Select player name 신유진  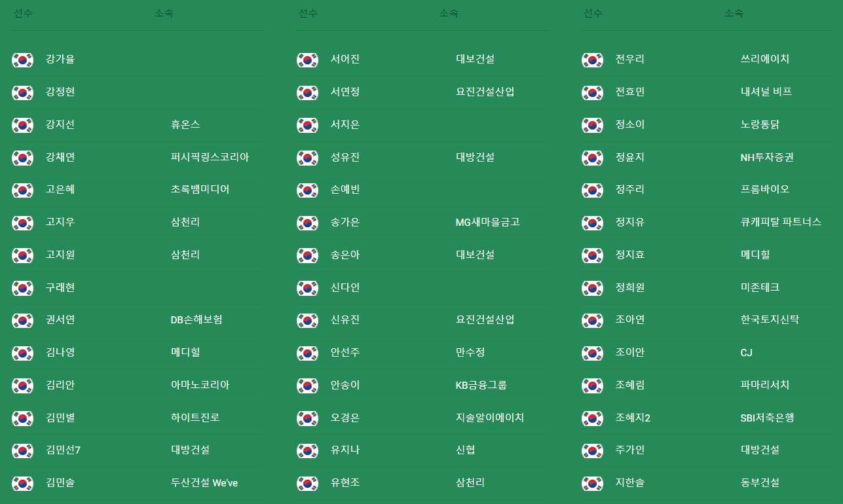[345, 319]
